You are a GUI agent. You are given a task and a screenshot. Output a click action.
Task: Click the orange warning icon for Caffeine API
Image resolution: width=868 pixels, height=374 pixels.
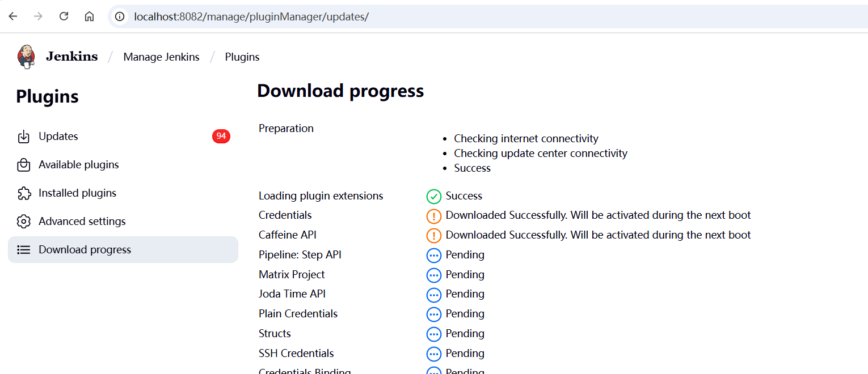coord(434,236)
